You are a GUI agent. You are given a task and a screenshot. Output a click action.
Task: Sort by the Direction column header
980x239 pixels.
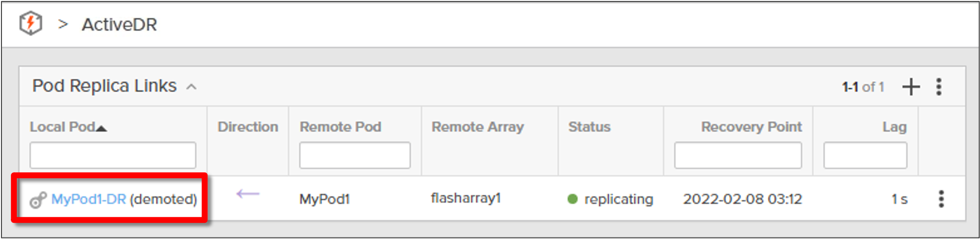click(248, 127)
